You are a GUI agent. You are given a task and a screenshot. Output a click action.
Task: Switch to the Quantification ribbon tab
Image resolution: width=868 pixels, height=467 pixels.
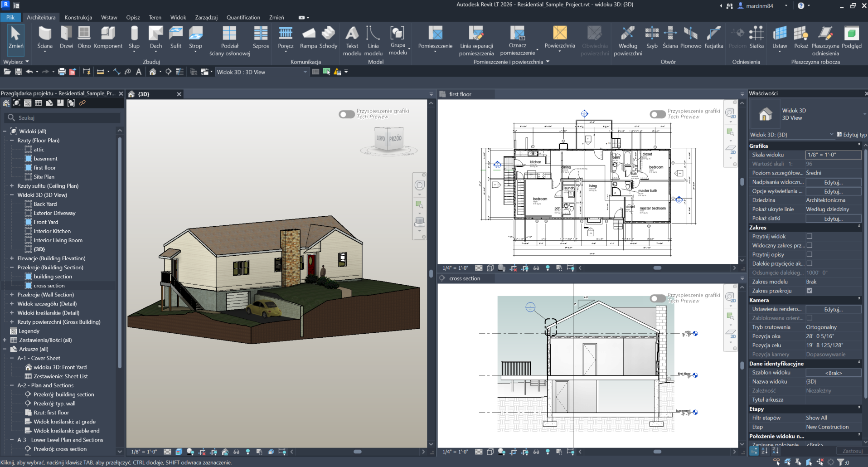coord(243,17)
